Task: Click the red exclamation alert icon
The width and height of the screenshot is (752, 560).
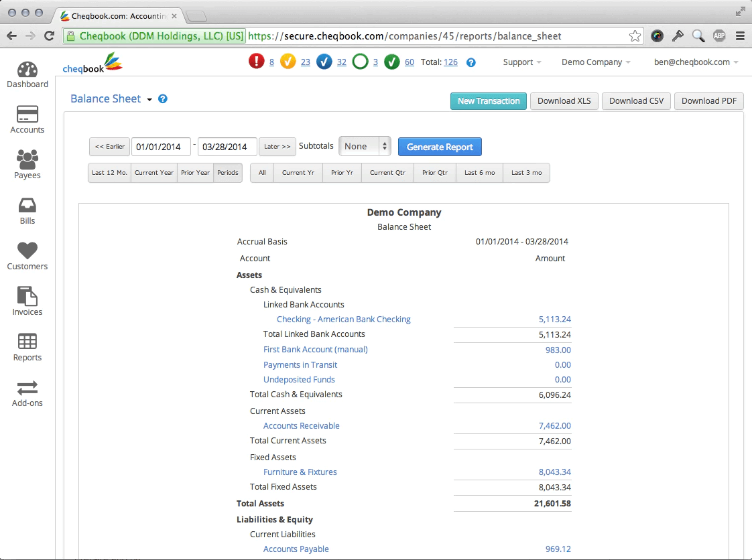Action: (x=257, y=62)
